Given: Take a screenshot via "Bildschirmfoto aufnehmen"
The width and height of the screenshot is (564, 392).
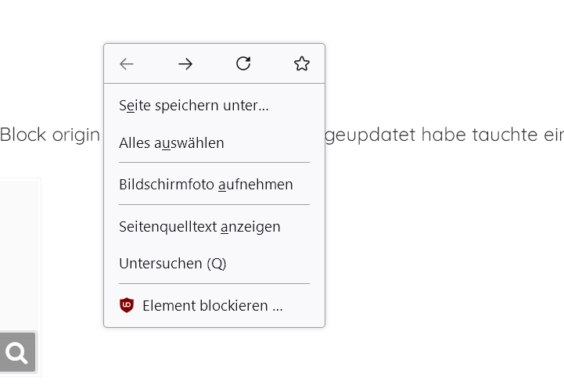Looking at the screenshot, I should [x=206, y=185].
